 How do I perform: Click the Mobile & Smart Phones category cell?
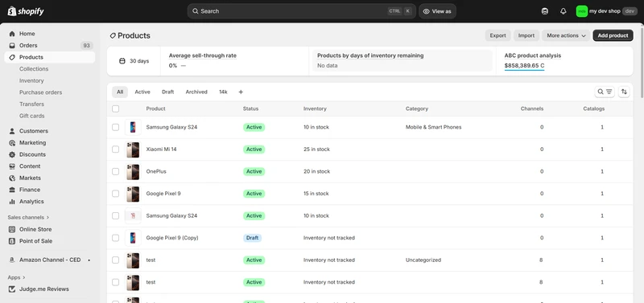pyautogui.click(x=433, y=127)
